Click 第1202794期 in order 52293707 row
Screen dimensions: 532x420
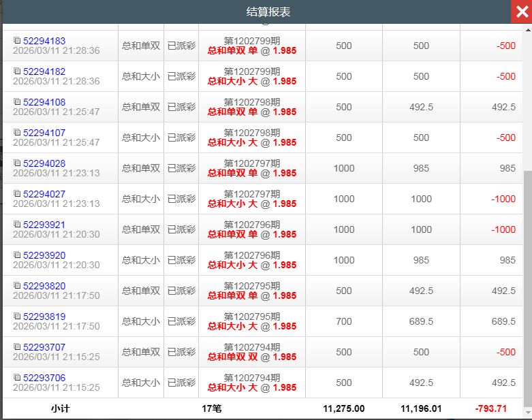(252, 347)
